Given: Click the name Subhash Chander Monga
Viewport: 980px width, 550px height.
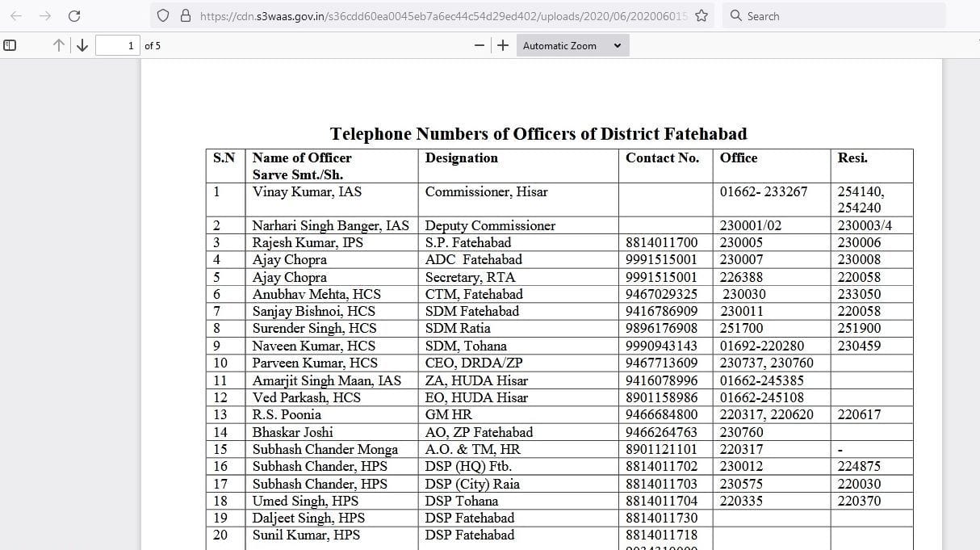Looking at the screenshot, I should [x=325, y=449].
